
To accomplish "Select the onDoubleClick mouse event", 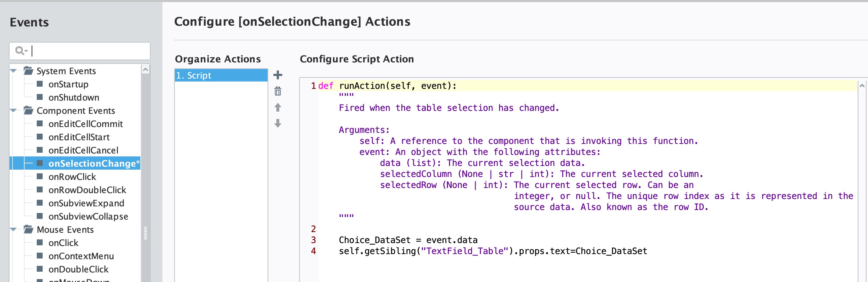I will [78, 269].
